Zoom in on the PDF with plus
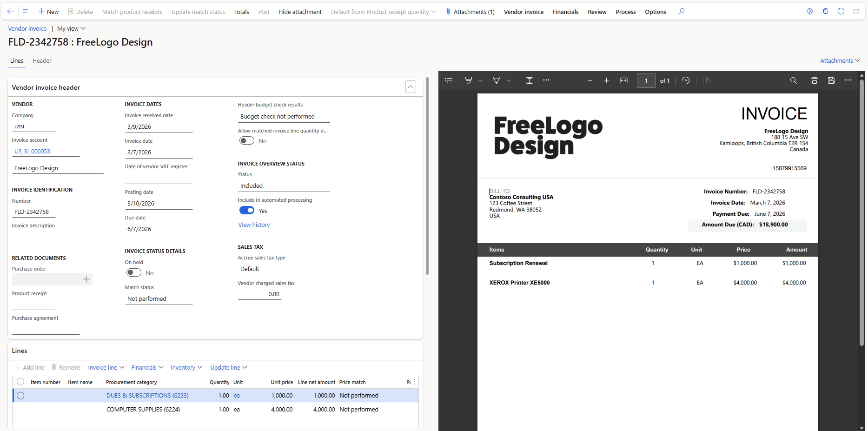Image resolution: width=868 pixels, height=431 pixels. (606, 80)
